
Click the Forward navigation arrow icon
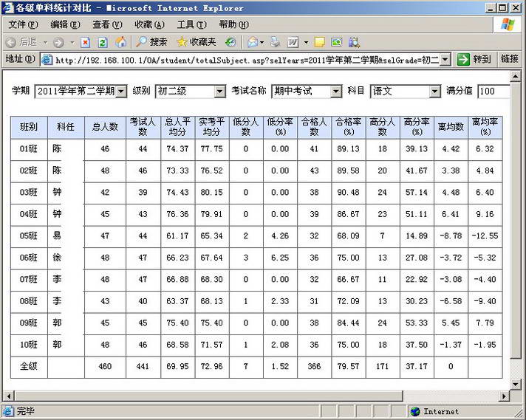[x=58, y=42]
